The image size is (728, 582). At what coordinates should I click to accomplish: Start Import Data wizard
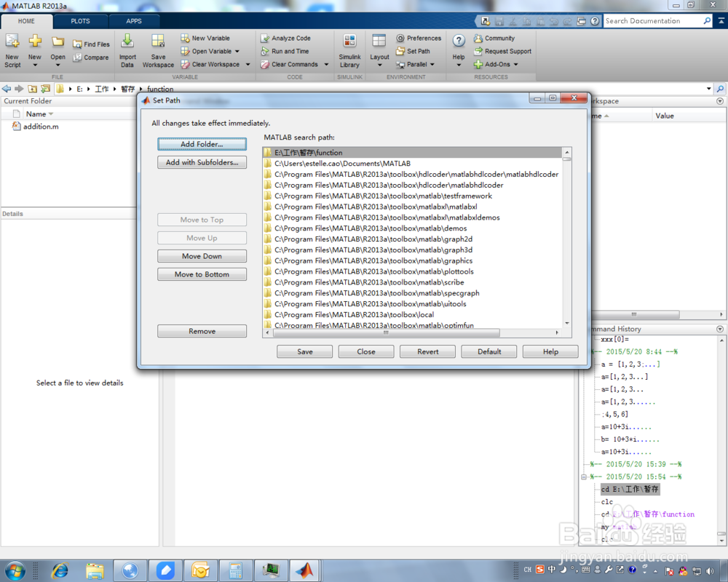127,51
